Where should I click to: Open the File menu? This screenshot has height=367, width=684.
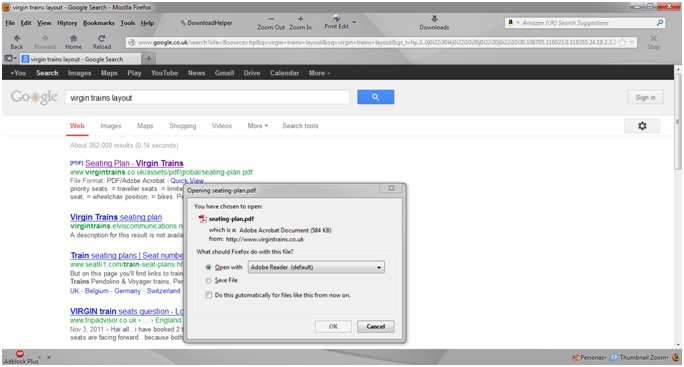[x=10, y=23]
